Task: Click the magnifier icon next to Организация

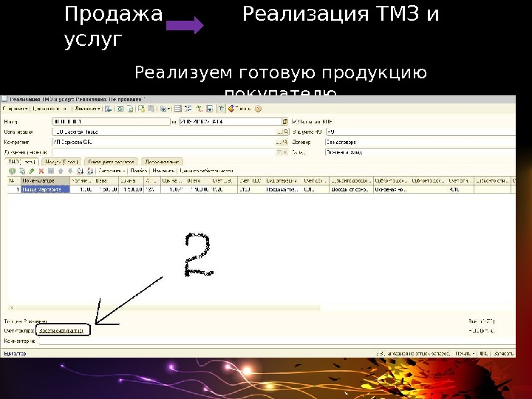Action: coord(286,132)
